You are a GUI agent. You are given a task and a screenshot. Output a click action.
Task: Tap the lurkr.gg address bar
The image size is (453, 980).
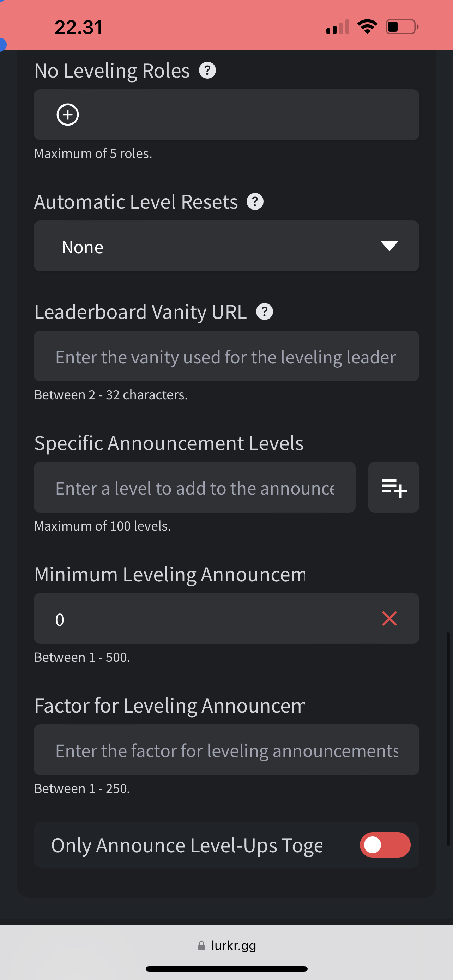coord(234,946)
